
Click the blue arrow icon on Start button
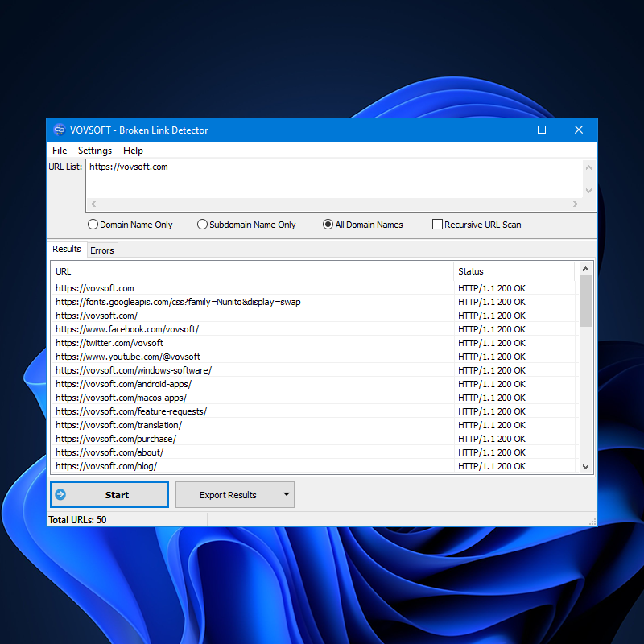pos(60,495)
